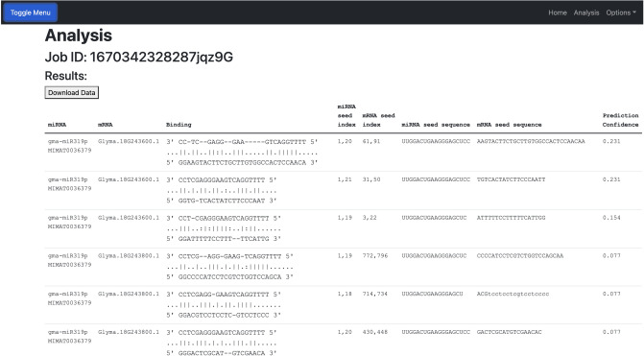
Task: Go to the Analysis nav link
Action: [586, 12]
